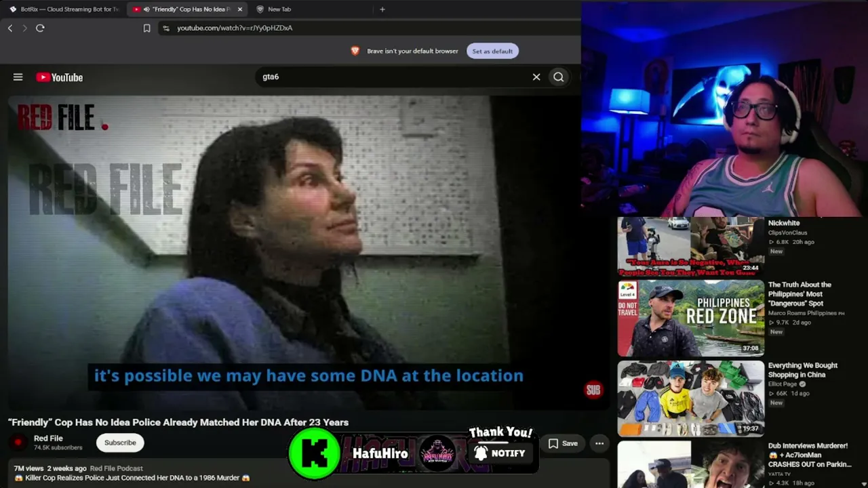The image size is (868, 488).
Task: Click the Brave lion icon in the default-browser bar
Action: [x=355, y=51]
